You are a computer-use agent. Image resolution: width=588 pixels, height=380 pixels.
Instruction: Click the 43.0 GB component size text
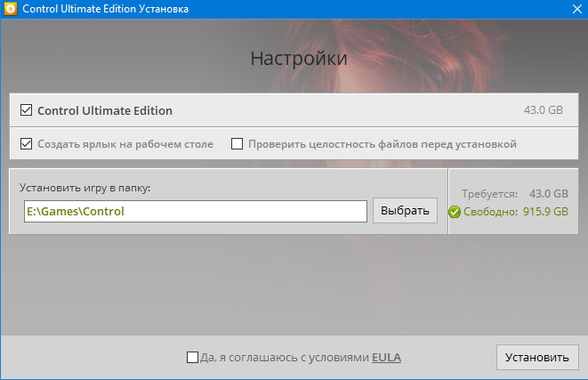coord(544,110)
